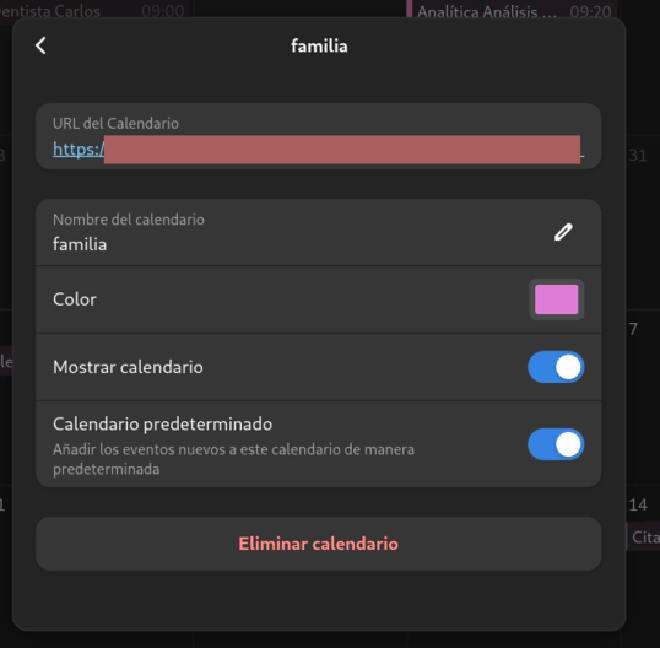Select day 7 in the background calendar

633,329
